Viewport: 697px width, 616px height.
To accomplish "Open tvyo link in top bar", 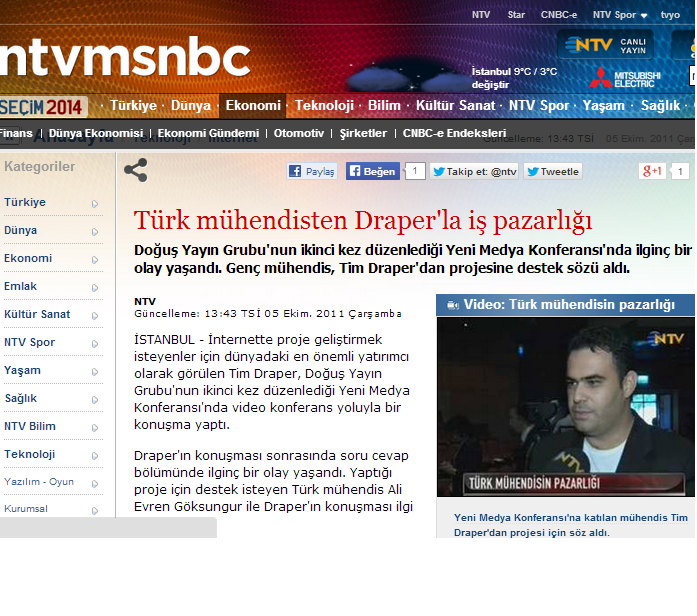I will click(x=670, y=15).
